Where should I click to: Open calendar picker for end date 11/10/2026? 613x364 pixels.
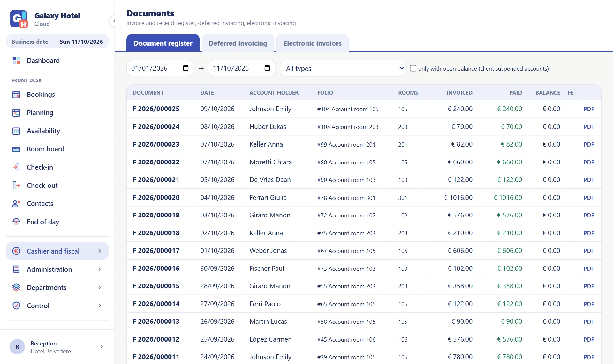[x=267, y=68]
